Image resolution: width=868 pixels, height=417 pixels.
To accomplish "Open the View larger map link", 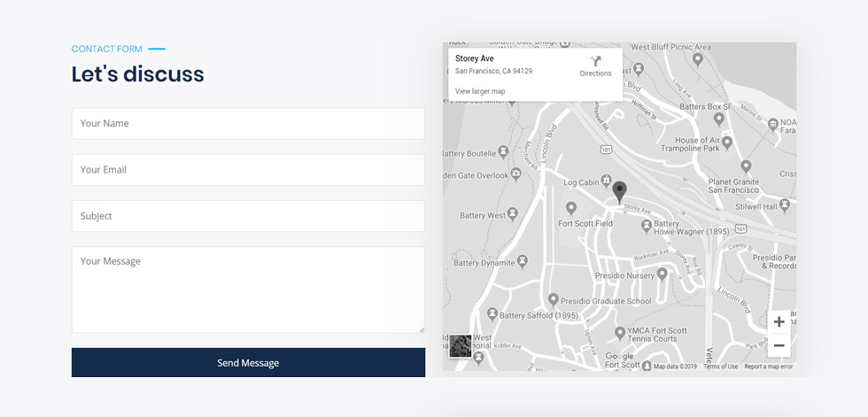I will pyautogui.click(x=480, y=91).
